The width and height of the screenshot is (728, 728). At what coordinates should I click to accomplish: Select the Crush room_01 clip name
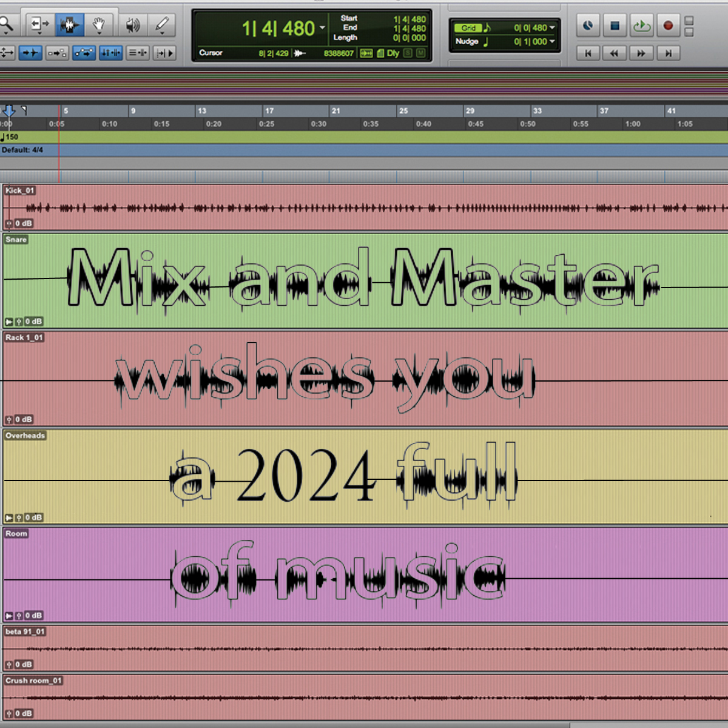click(x=33, y=681)
